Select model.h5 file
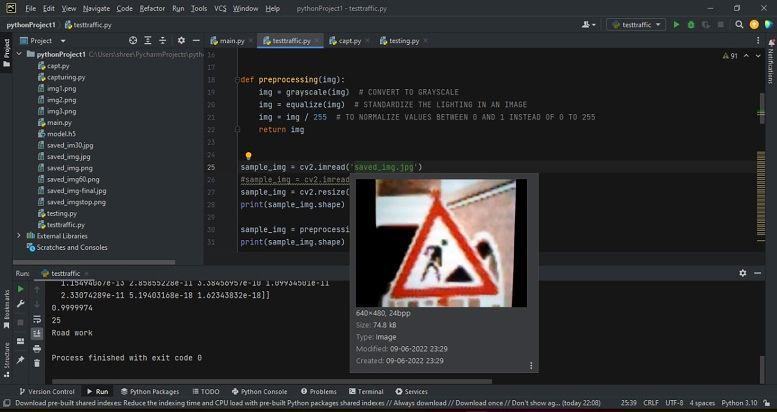 56,134
